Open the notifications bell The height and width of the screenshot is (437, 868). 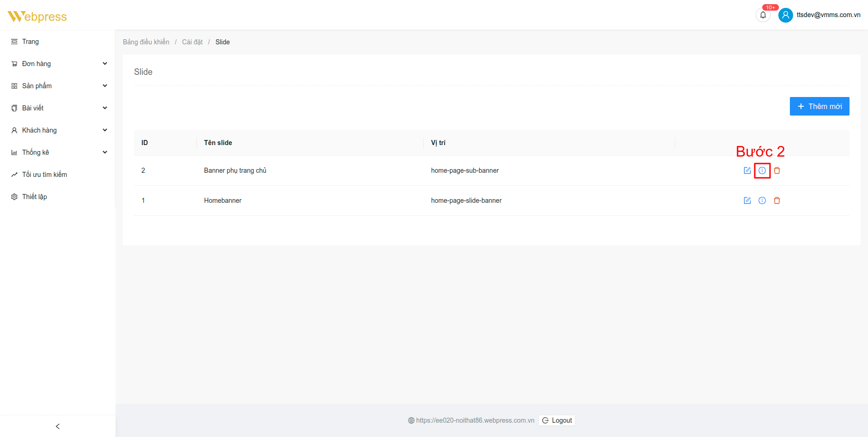click(x=763, y=15)
